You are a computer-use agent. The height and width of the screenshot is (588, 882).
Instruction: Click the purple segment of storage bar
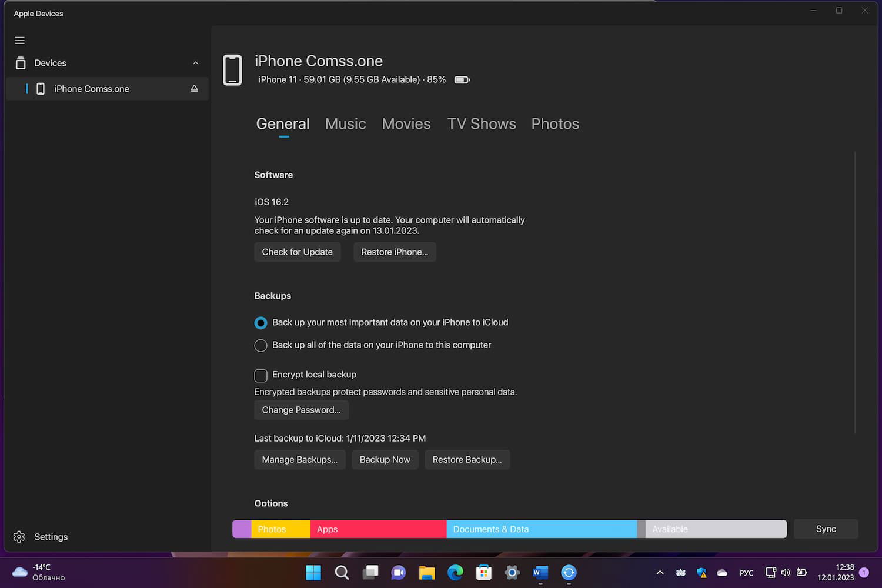click(x=242, y=529)
